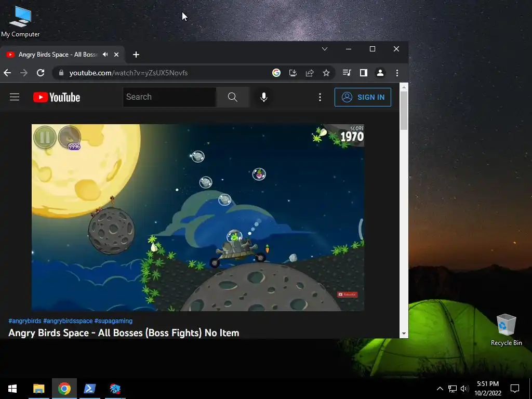Open the taskbar clock and date

tap(488, 389)
